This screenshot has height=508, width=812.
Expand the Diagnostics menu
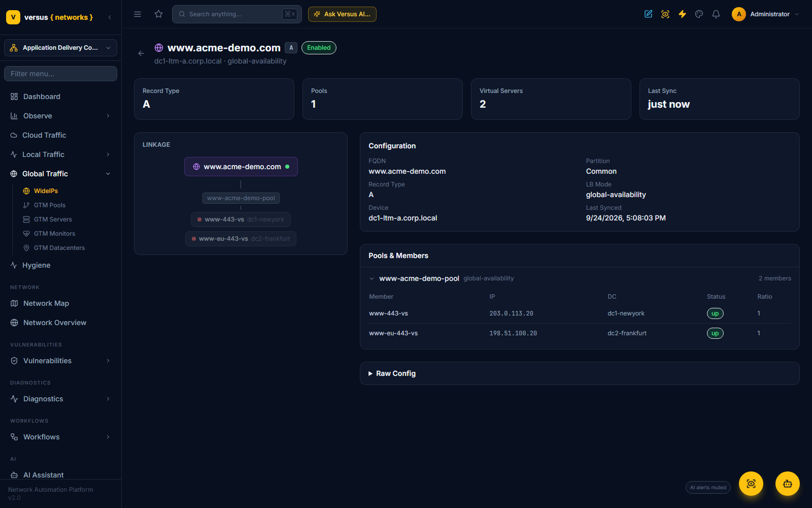pos(60,399)
